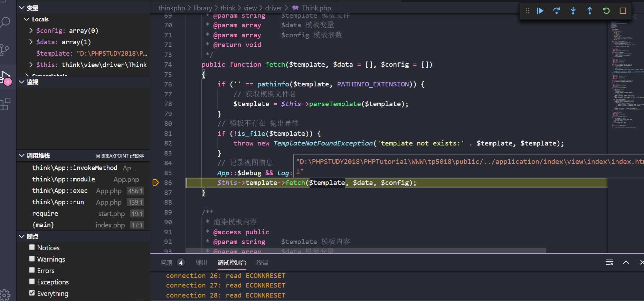Open the Search view in activity bar
Viewport: 644px width, 301px height.
[x=6, y=22]
